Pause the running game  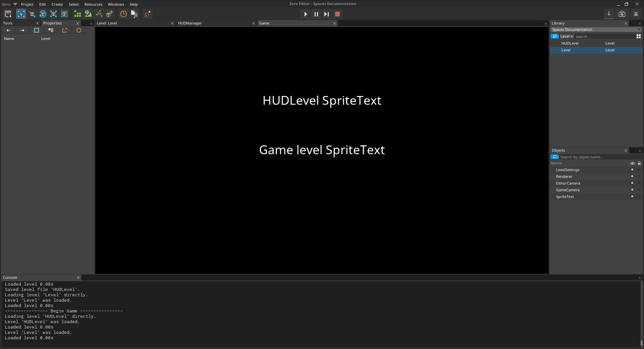click(x=316, y=14)
